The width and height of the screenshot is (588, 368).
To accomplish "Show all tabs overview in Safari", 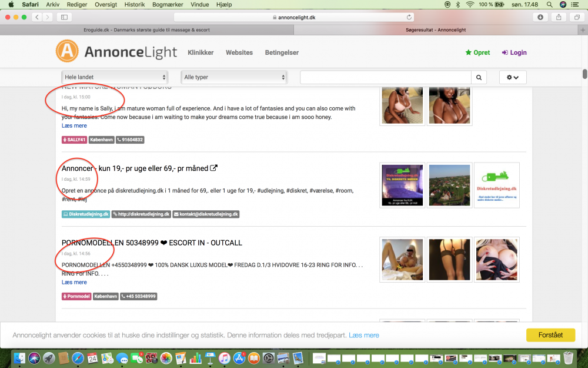I will [577, 17].
